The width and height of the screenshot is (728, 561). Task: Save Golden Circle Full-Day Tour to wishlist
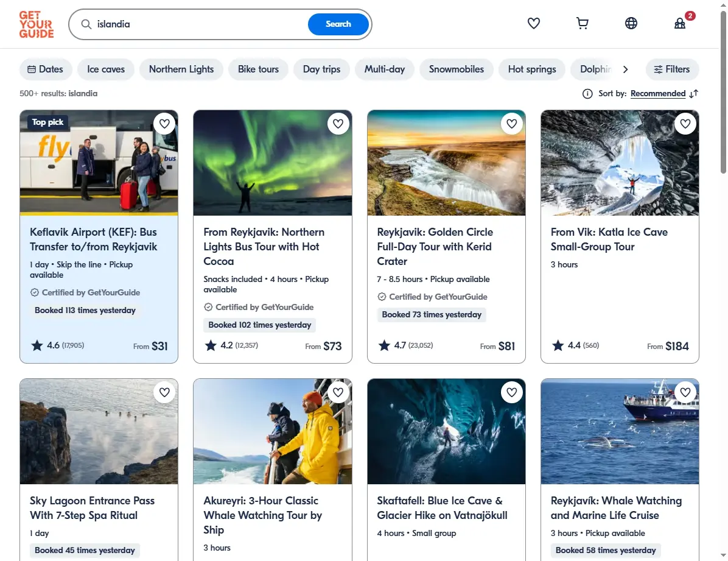point(512,124)
